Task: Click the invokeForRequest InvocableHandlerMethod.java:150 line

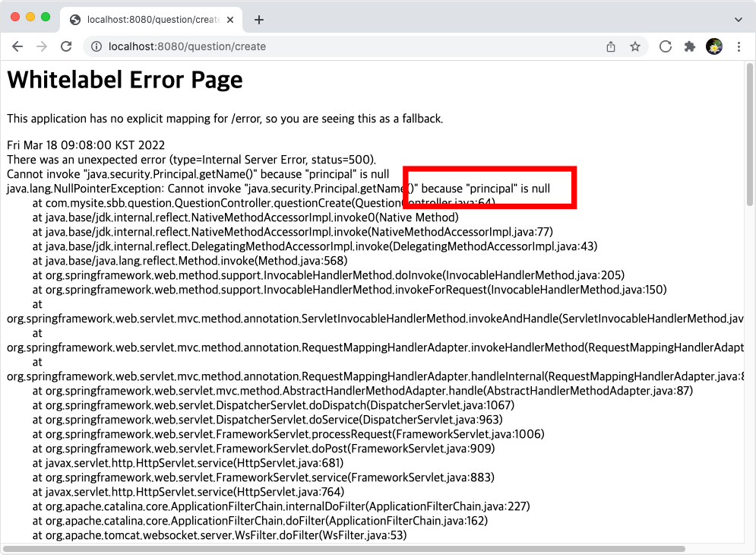Action: tap(350, 290)
